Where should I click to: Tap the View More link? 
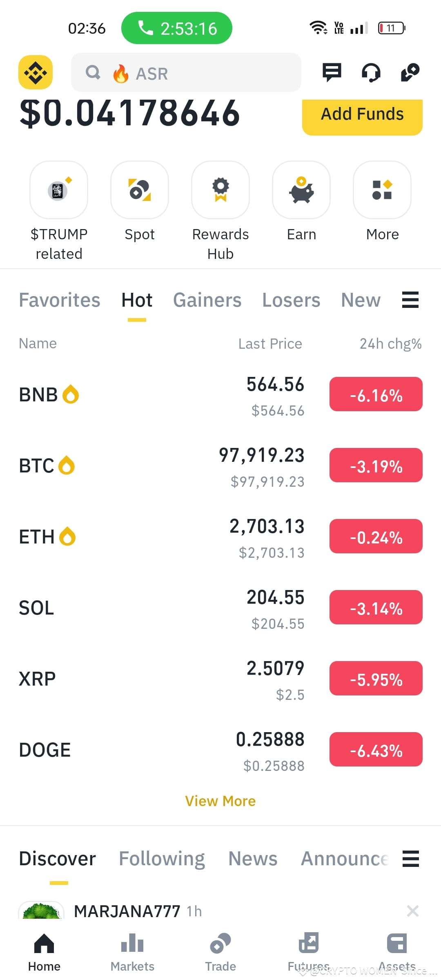pyautogui.click(x=220, y=801)
